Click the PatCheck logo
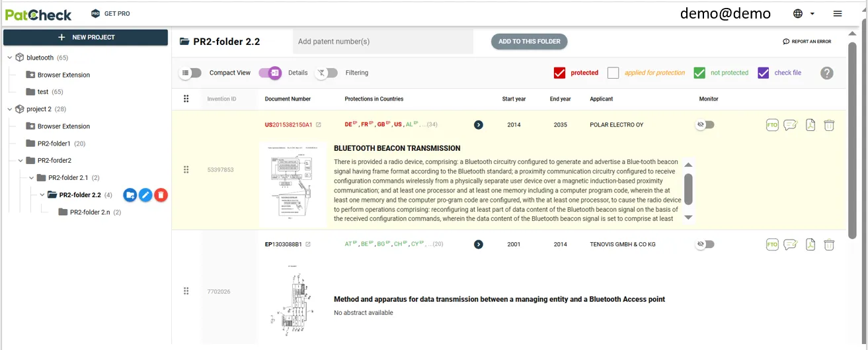This screenshot has height=350, width=868. pyautogui.click(x=38, y=14)
